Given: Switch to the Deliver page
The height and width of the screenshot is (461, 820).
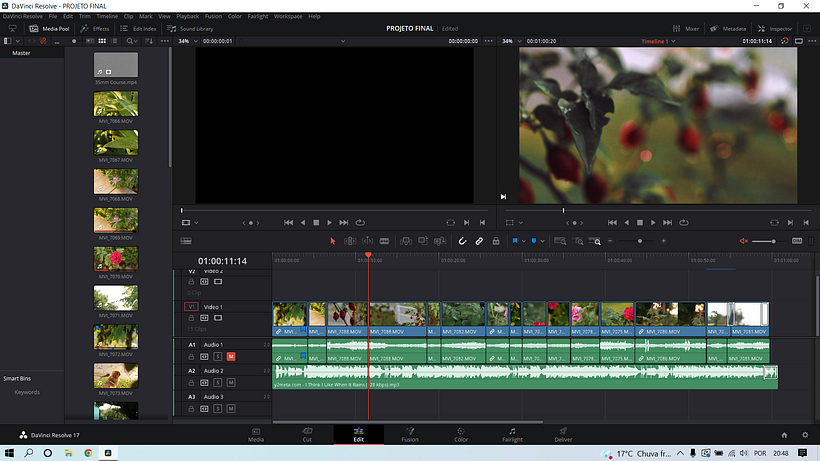Looking at the screenshot, I should (563, 435).
